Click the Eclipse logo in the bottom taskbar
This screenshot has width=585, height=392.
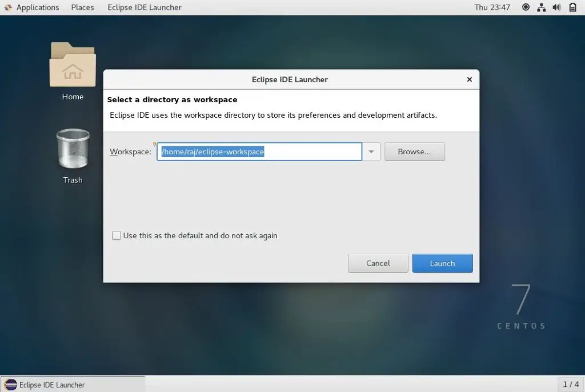point(10,385)
